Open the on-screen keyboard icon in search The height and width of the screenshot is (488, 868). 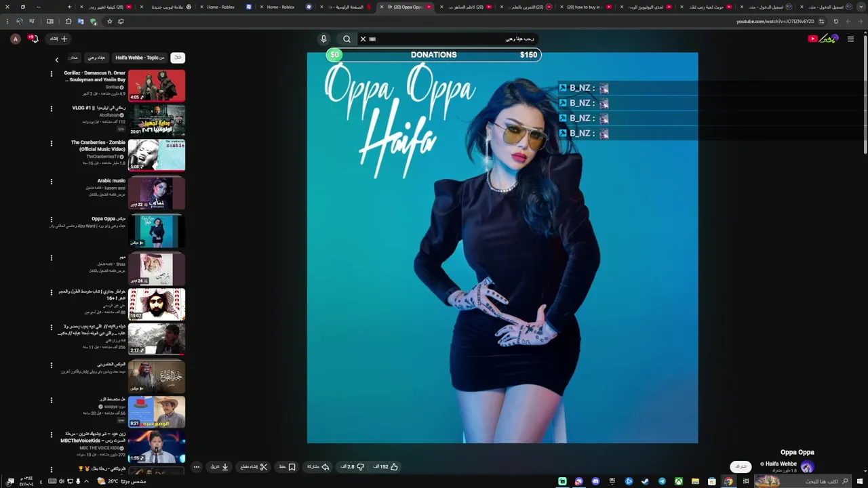coord(372,39)
